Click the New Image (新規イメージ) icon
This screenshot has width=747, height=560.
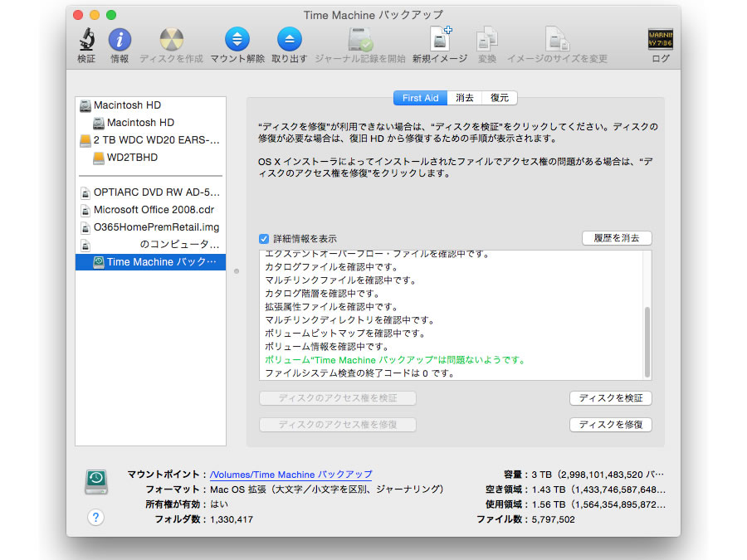point(440,39)
